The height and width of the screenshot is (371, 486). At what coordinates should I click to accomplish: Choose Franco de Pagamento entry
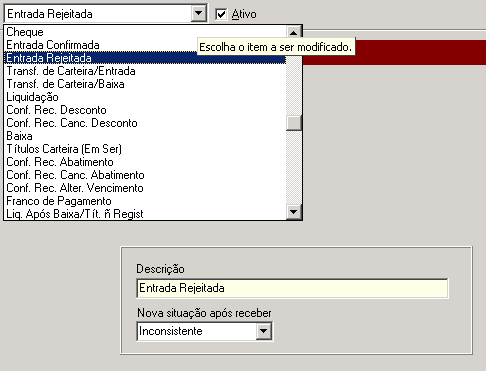coord(145,201)
